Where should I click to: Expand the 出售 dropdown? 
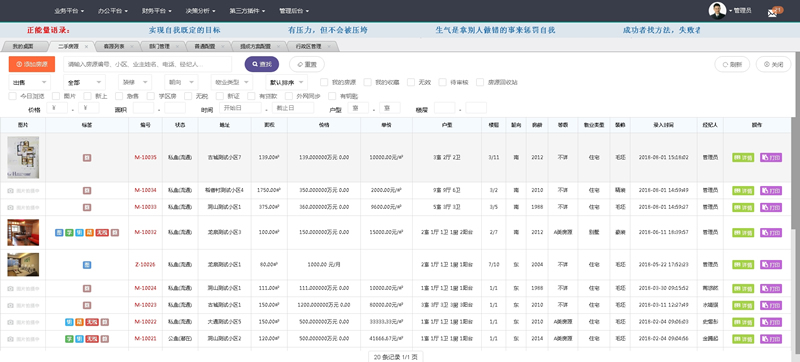(30, 82)
